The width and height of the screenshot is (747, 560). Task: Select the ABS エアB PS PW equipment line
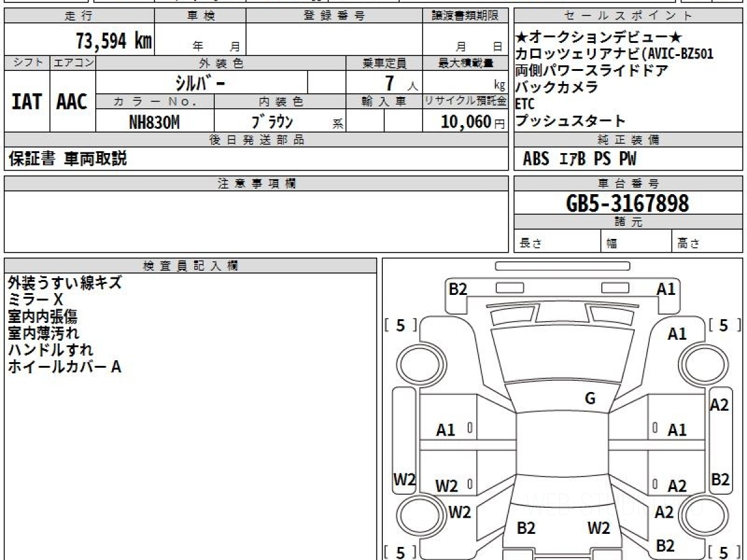[580, 159]
